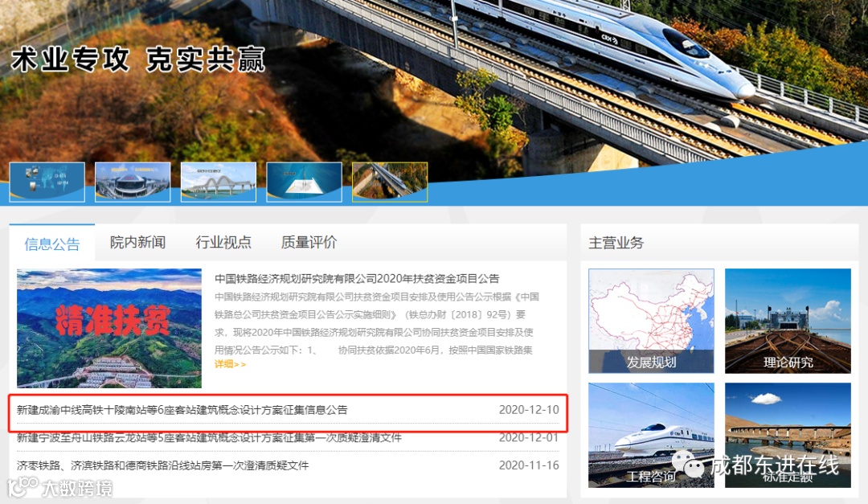The height and width of the screenshot is (504, 868).
Task: Switch to the 院内新闻 tab
Action: point(138,242)
